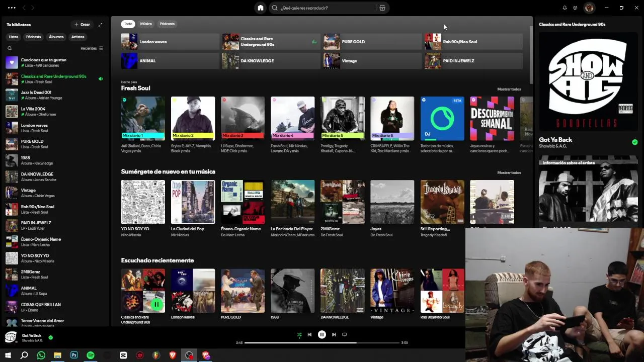Open the user profile avatar
The image size is (644, 362).
tap(589, 8)
